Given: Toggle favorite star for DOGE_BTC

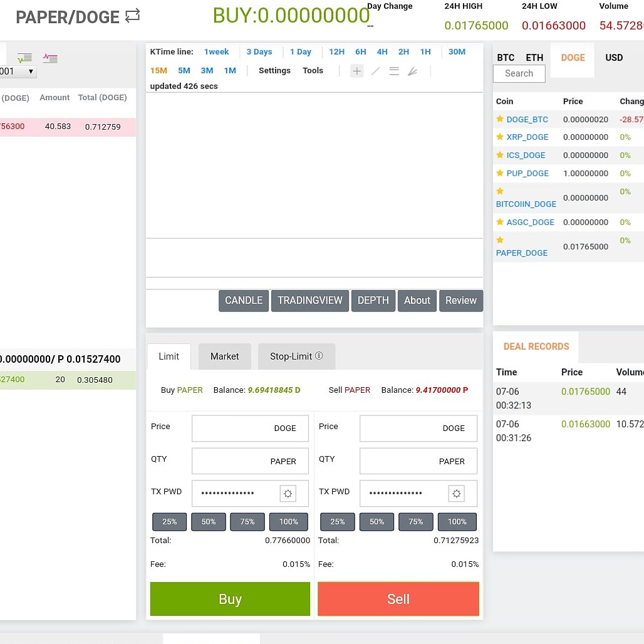Looking at the screenshot, I should (500, 119).
